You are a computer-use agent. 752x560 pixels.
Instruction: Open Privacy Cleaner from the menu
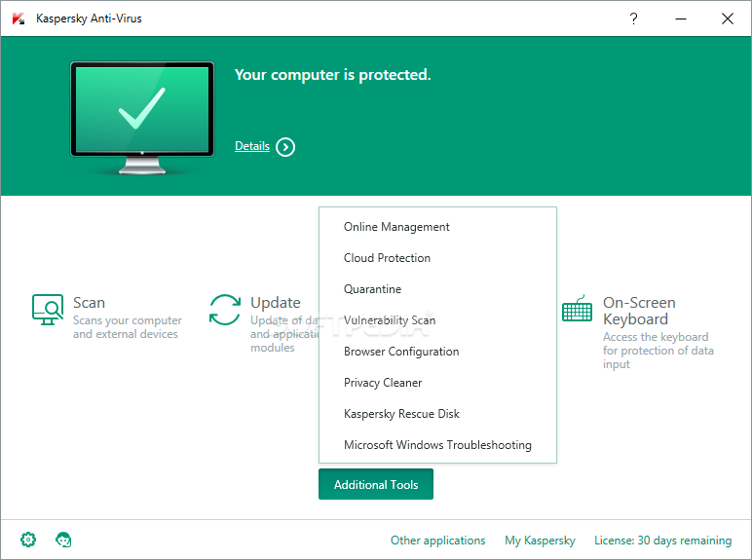click(437, 383)
